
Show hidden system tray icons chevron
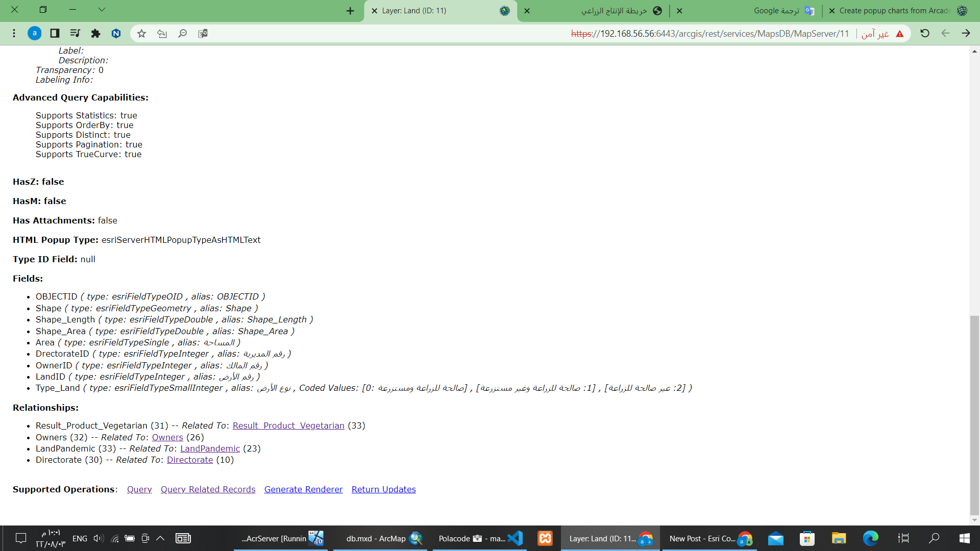(160, 538)
